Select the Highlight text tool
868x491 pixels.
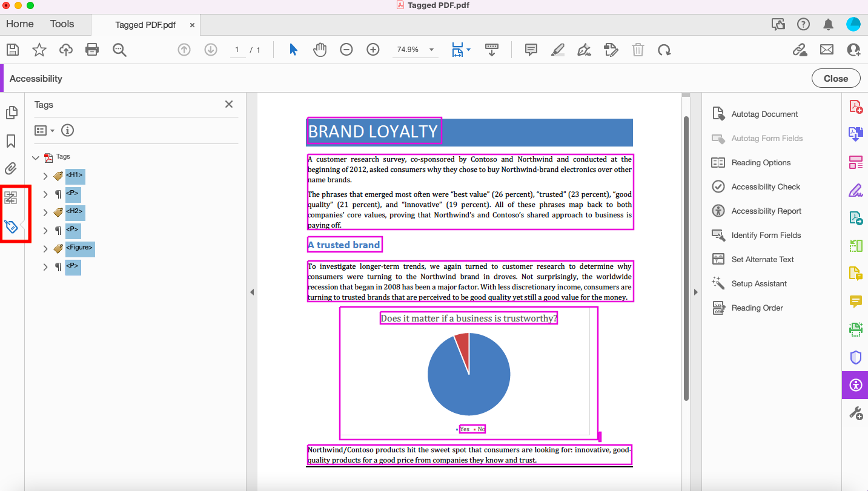pos(557,50)
